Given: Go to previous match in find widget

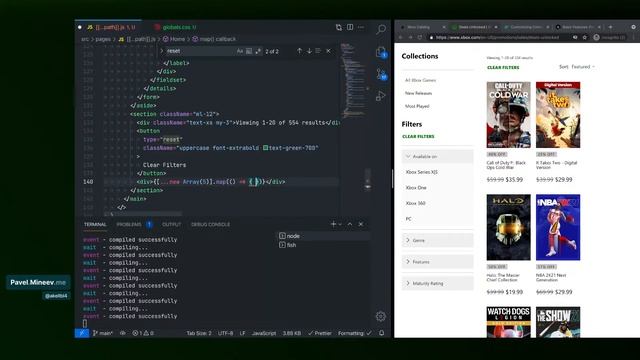Looking at the screenshot, I should (x=300, y=51).
